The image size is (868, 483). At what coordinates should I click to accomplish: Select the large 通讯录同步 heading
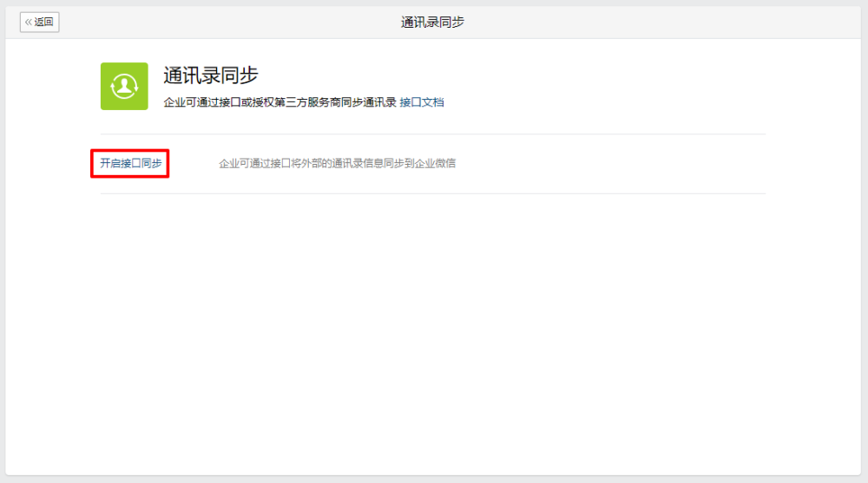pyautogui.click(x=211, y=75)
